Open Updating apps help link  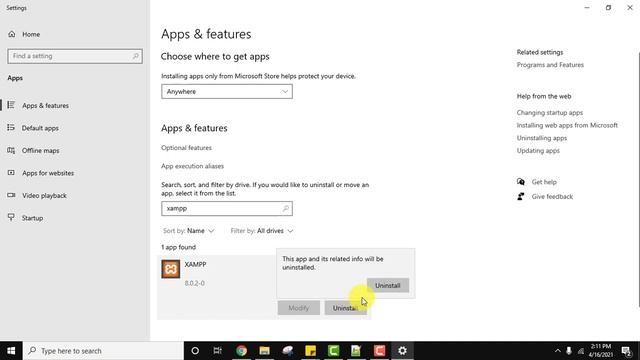coord(538,151)
